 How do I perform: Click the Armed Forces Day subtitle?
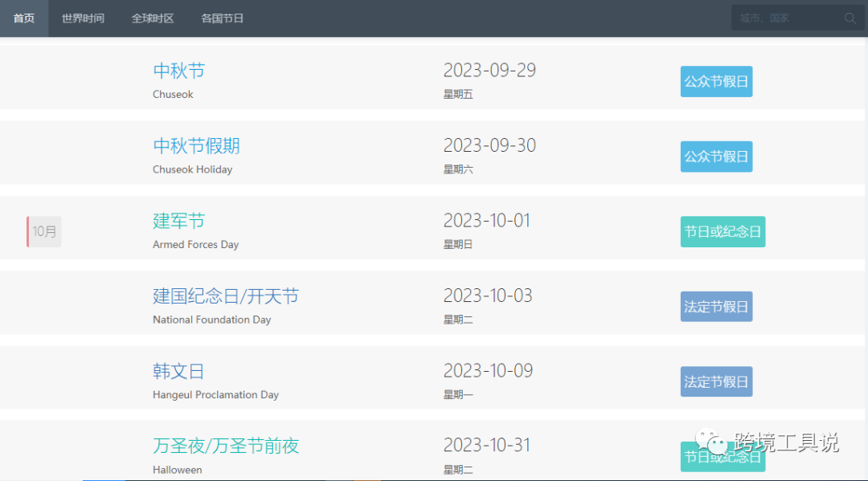pos(196,244)
